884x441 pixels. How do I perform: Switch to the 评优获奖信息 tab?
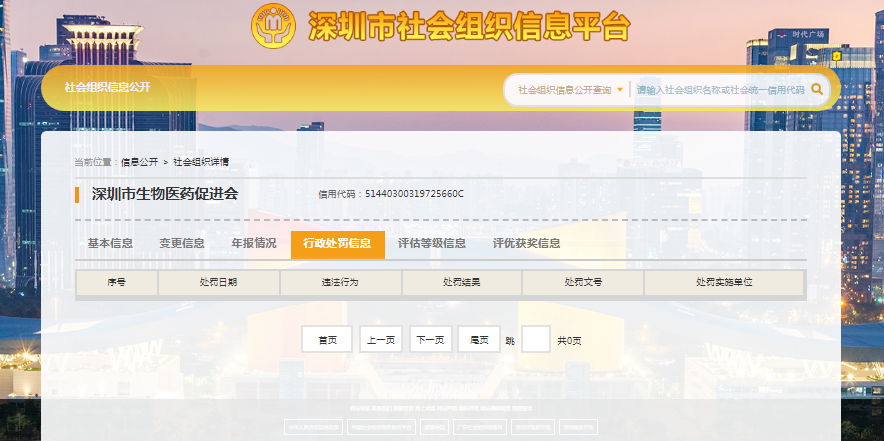coord(526,243)
